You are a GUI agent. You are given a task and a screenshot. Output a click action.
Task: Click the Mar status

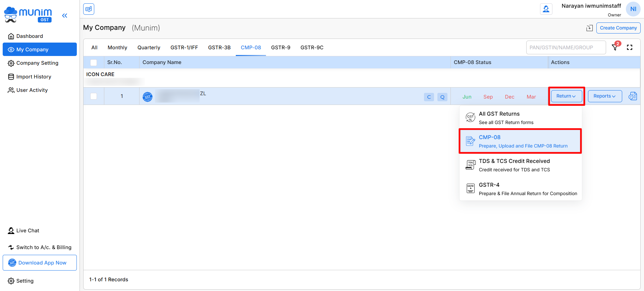coord(531,97)
